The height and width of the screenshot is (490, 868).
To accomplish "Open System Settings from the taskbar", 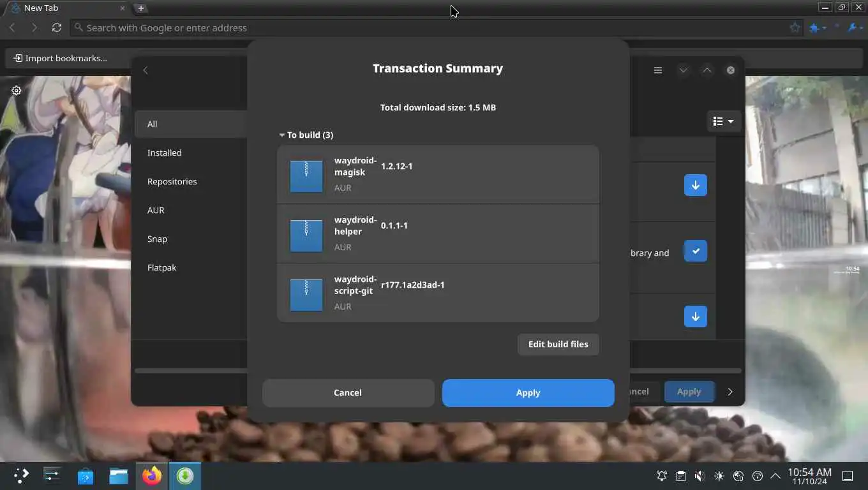I will click(52, 475).
